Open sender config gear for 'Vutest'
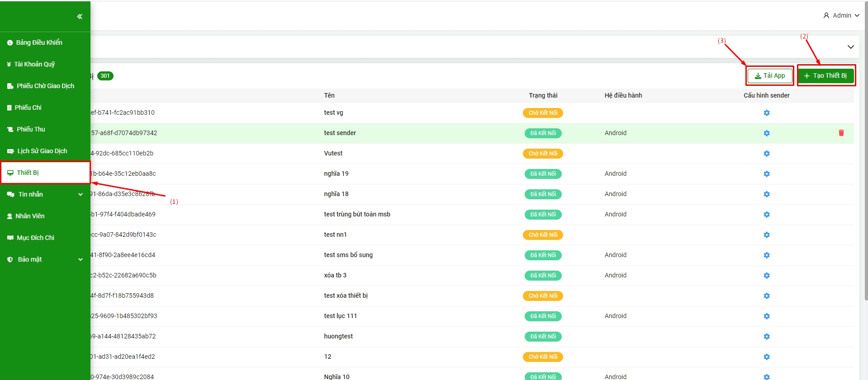This screenshot has width=868, height=380. pyautogui.click(x=766, y=154)
